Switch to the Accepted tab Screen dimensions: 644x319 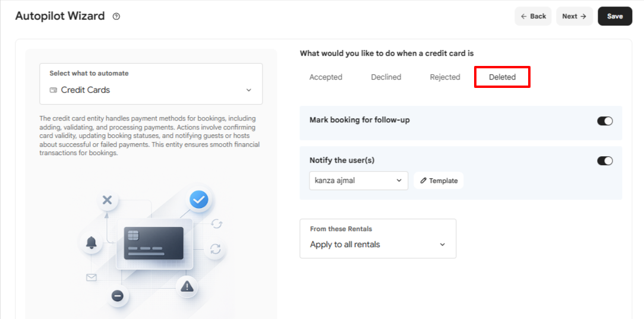(x=326, y=77)
